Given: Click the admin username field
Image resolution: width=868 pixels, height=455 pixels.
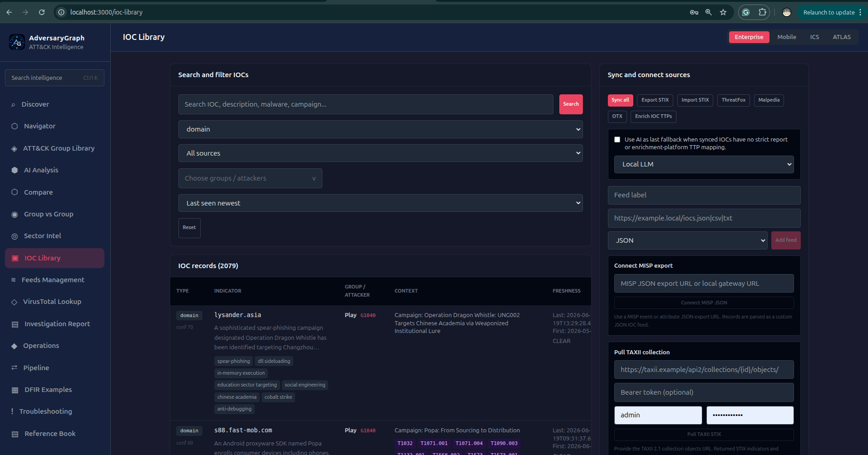Looking at the screenshot, I should 658,415.
